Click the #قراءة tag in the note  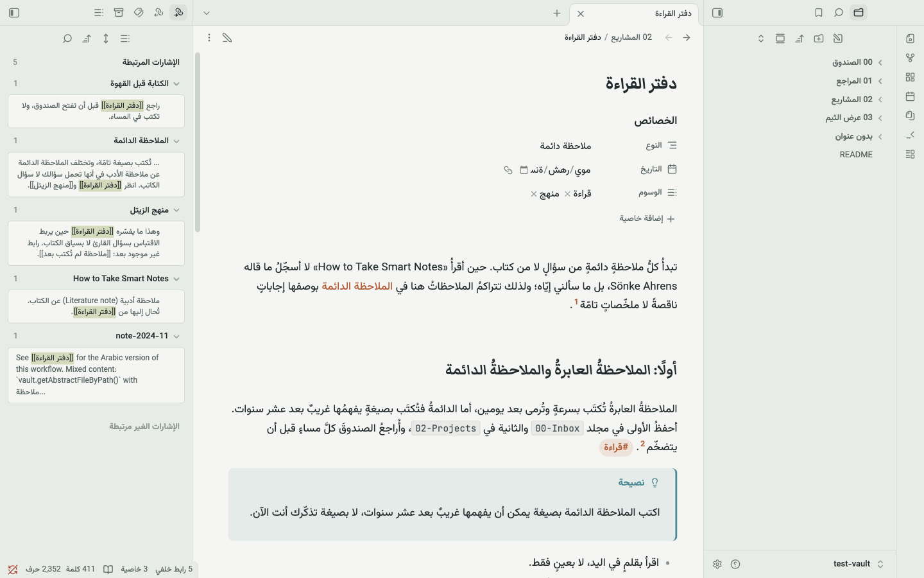616,448
